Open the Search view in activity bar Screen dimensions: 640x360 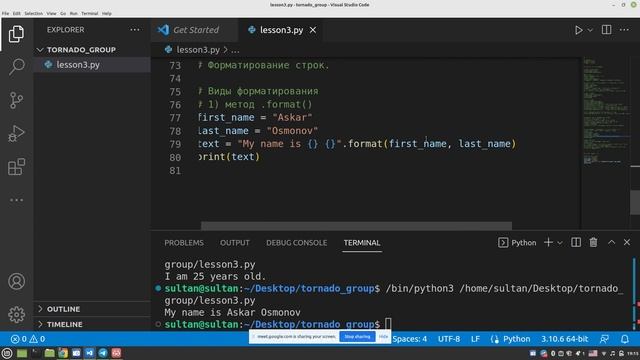tap(16, 67)
